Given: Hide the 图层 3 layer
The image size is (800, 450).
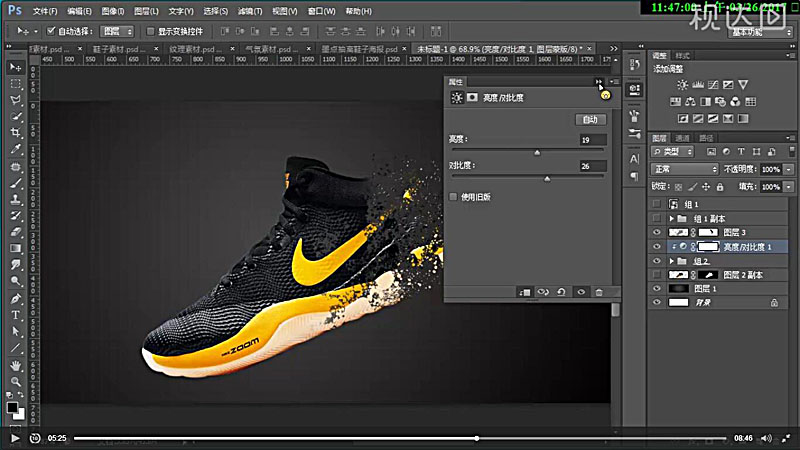Looking at the screenshot, I should [x=657, y=233].
